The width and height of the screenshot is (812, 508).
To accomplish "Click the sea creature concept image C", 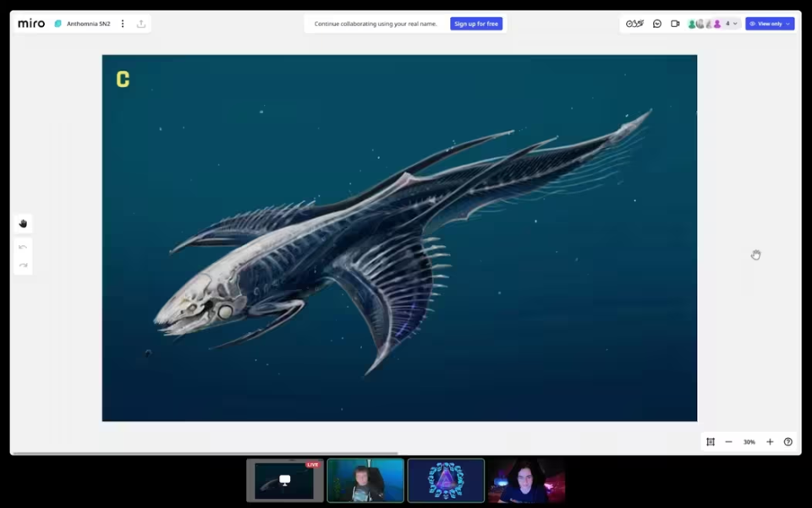I will click(x=399, y=238).
